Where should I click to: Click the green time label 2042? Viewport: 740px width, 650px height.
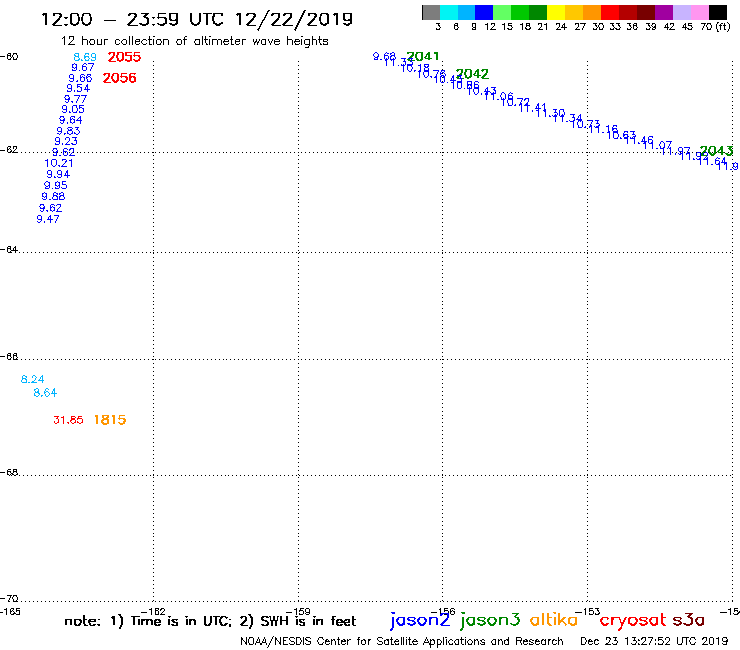click(x=472, y=74)
